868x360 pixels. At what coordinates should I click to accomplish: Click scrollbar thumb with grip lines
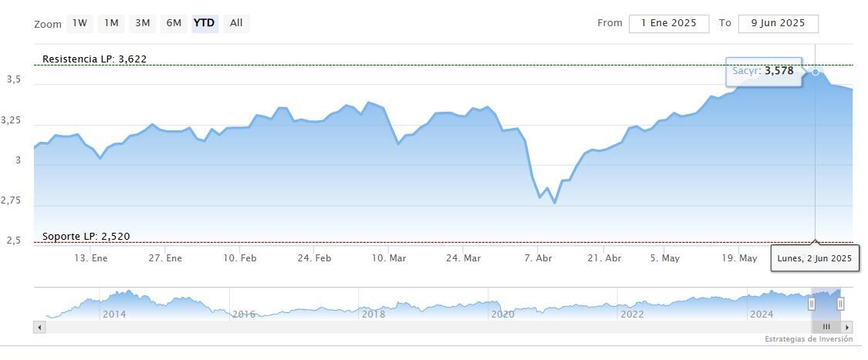click(826, 327)
